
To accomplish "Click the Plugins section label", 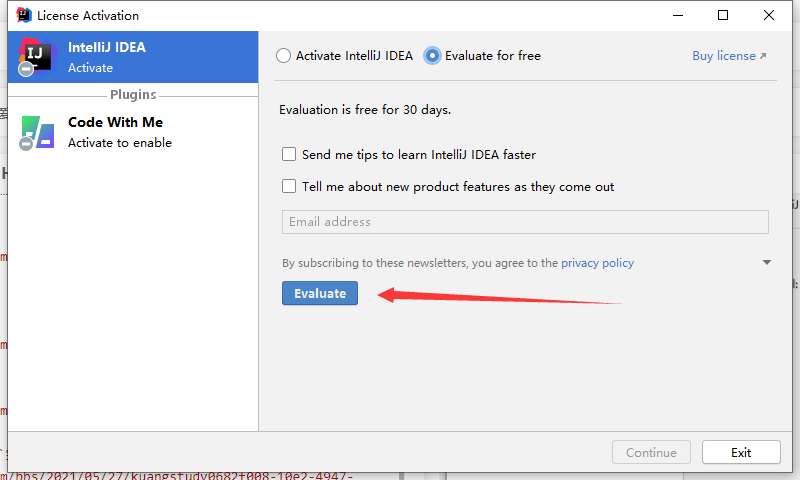I will [133, 94].
